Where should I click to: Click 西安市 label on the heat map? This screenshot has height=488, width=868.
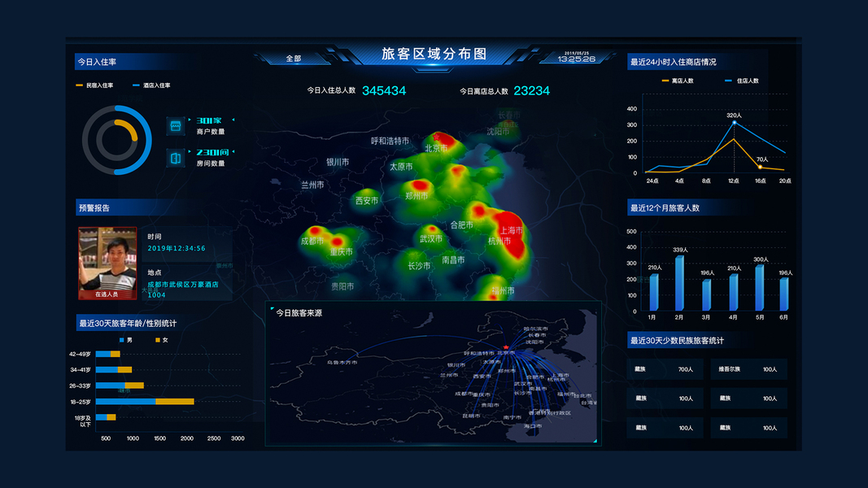click(x=367, y=201)
